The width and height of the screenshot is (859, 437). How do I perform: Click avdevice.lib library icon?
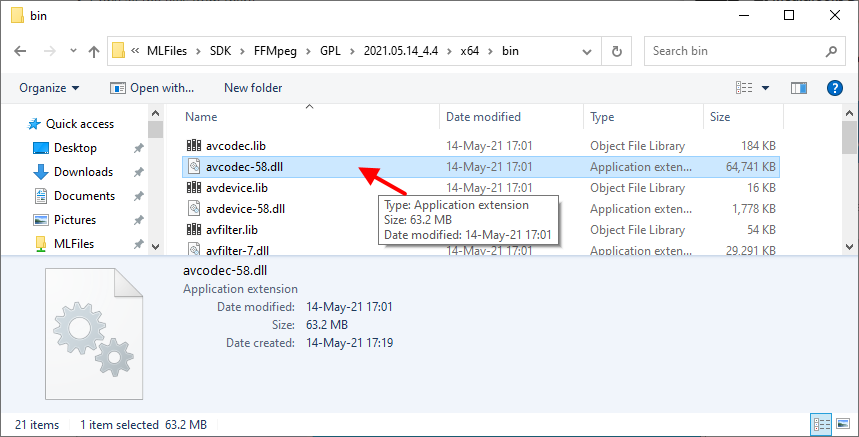pos(194,187)
